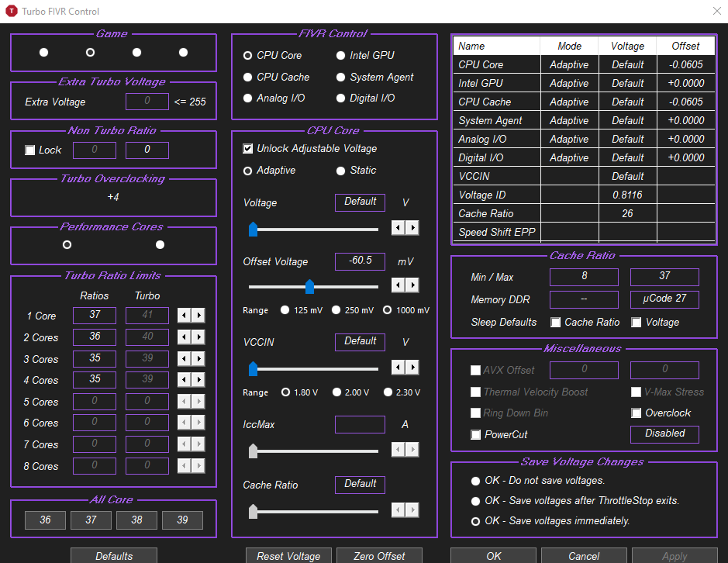This screenshot has width=728, height=563.
Task: Click the Cancel button
Action: click(584, 555)
